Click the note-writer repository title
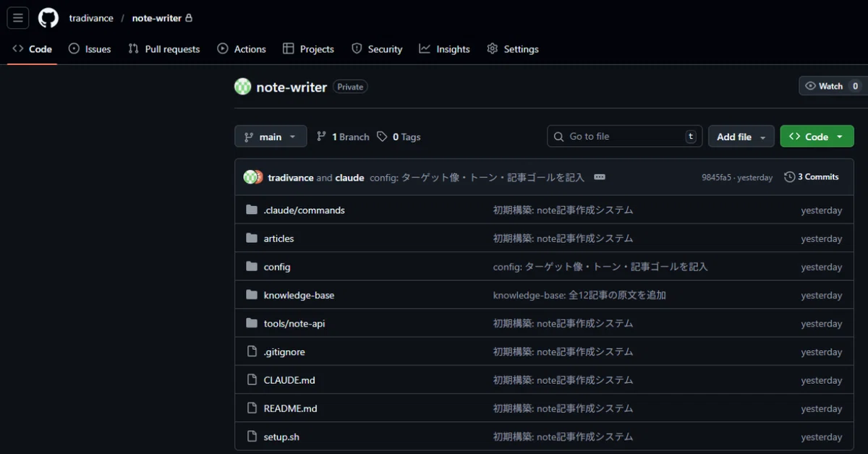This screenshot has width=868, height=454. pyautogui.click(x=292, y=87)
